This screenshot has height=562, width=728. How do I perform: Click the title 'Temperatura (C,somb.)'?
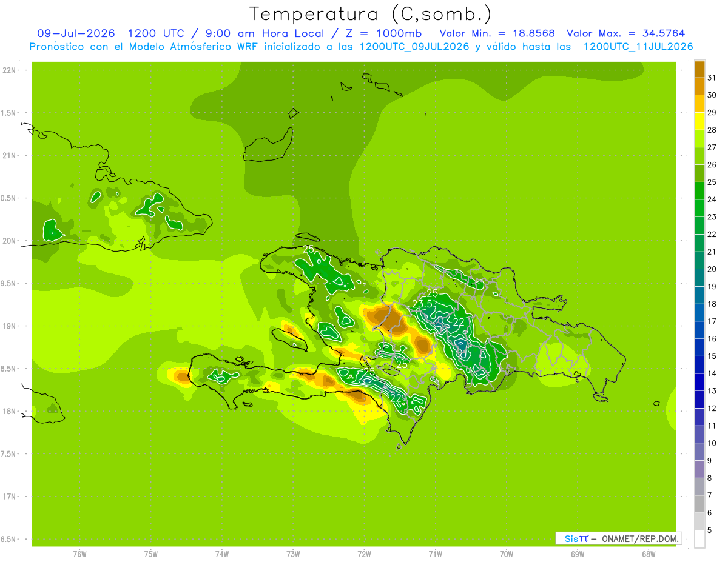click(x=371, y=13)
